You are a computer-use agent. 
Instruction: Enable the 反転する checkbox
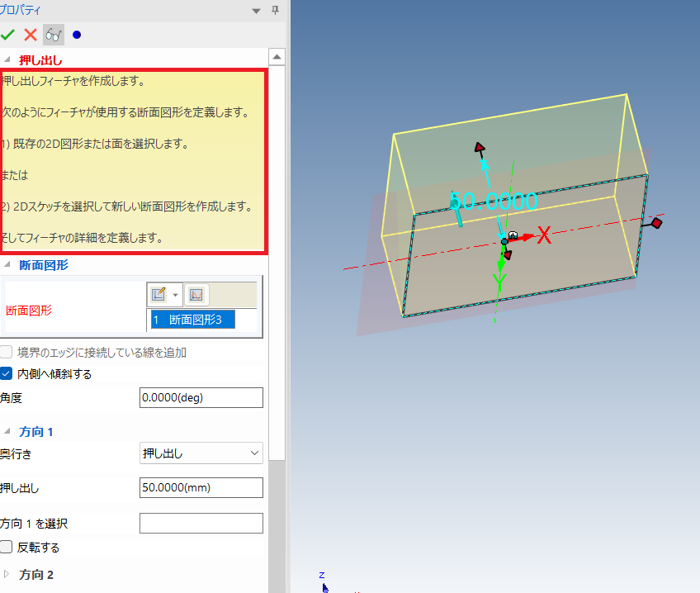[x=5, y=547]
